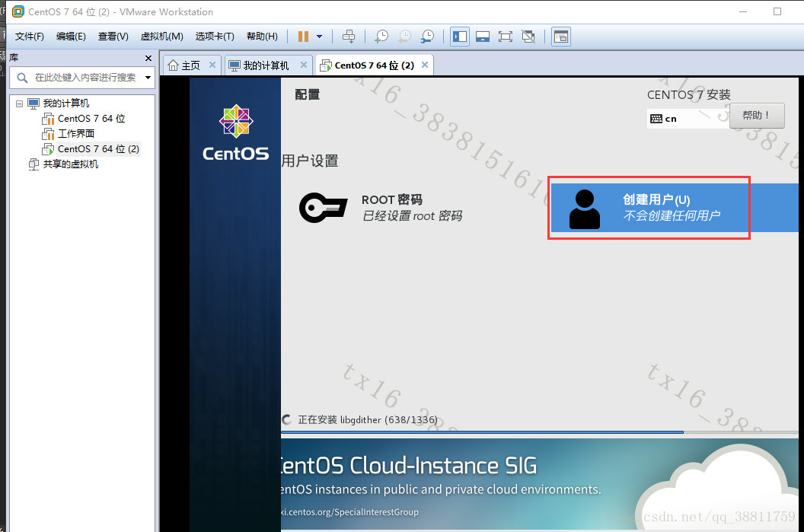Toggle the thumbnail bar view icon
This screenshot has height=532, width=804.
point(483,37)
